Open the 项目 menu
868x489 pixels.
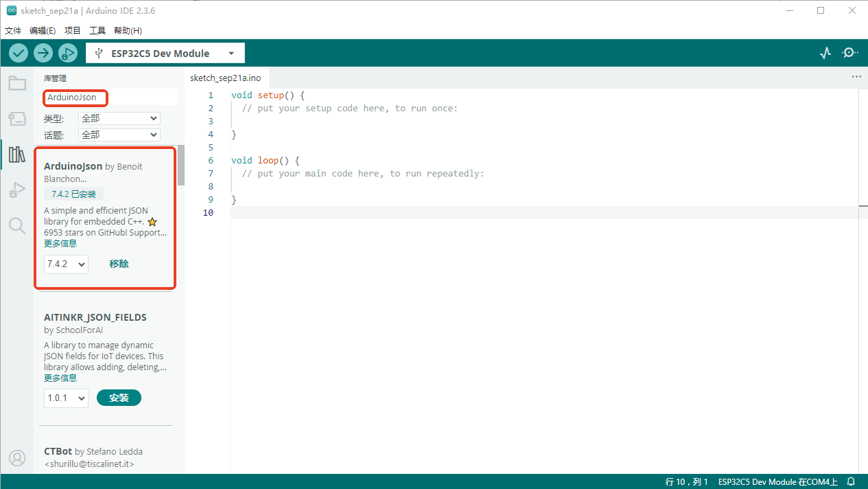tap(73, 31)
